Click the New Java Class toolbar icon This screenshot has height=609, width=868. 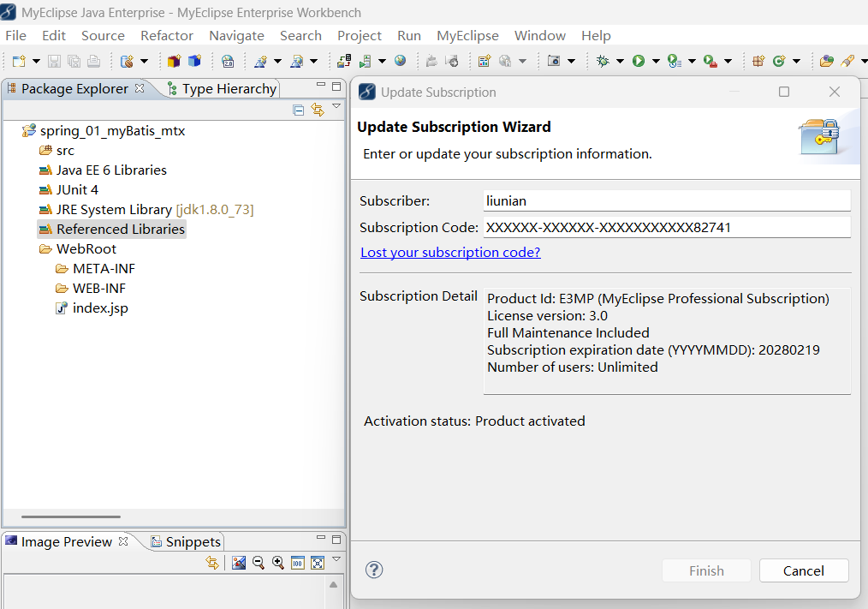[779, 61]
